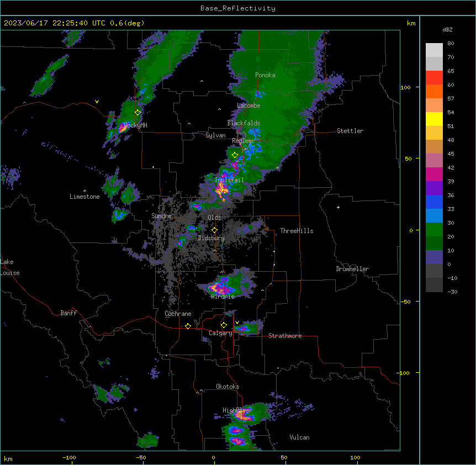Screen dimensions: 476x465
Task: Select the blue 33 dBZ legend color
Action: [434, 202]
